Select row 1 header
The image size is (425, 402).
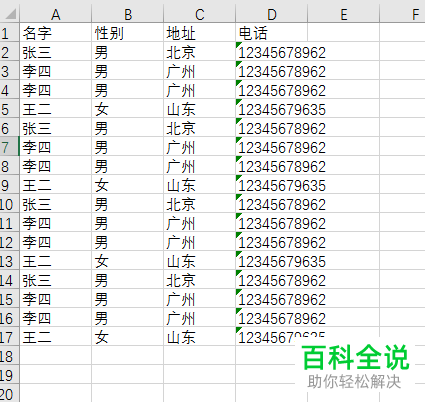tap(9, 33)
